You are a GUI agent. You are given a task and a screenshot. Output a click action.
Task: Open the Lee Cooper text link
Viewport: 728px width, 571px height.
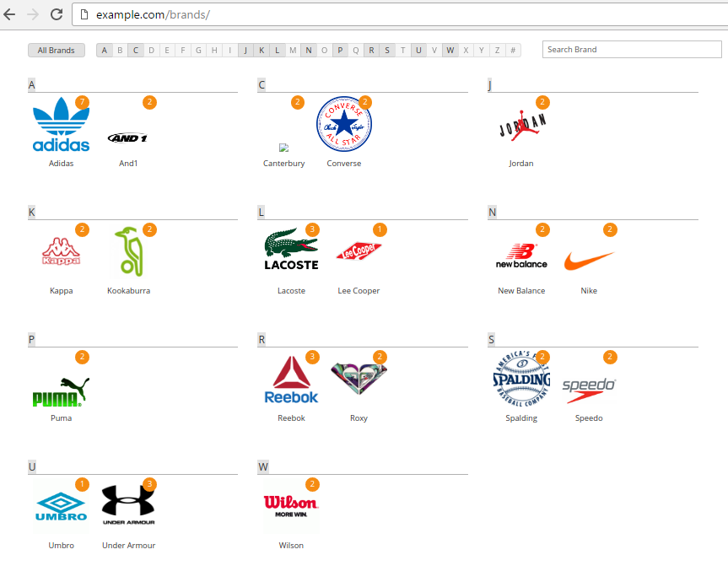pos(359,291)
